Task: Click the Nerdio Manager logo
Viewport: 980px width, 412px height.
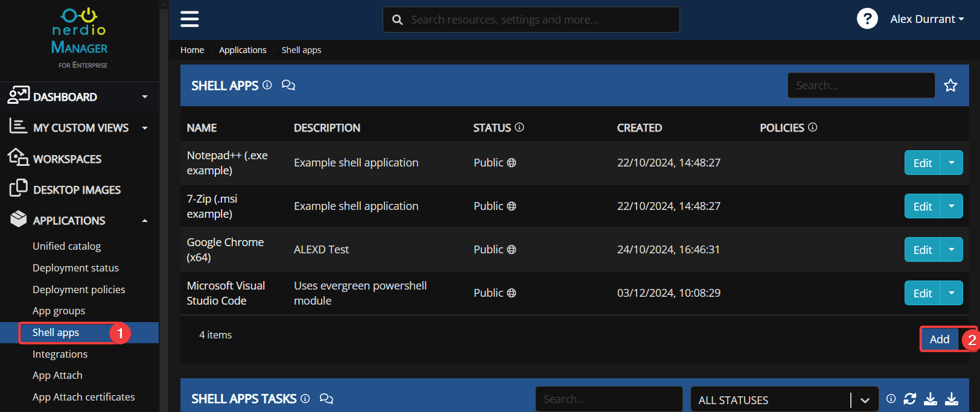Action: pyautogui.click(x=79, y=38)
